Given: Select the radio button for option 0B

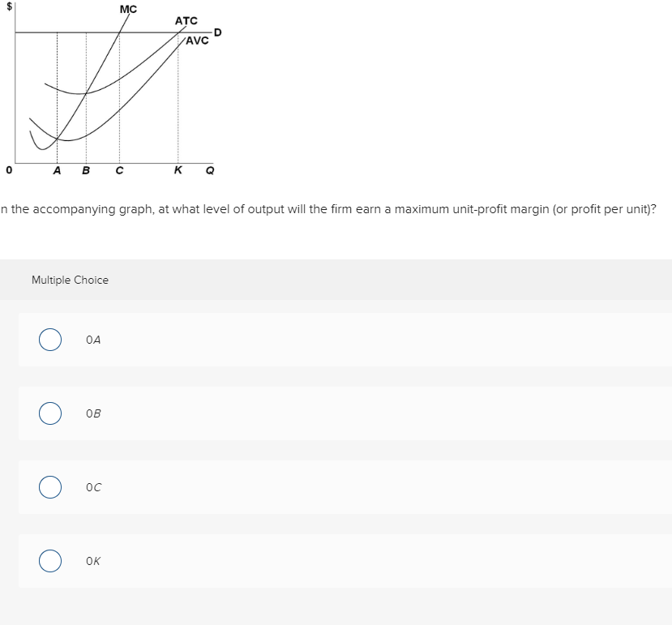Looking at the screenshot, I should click(49, 413).
